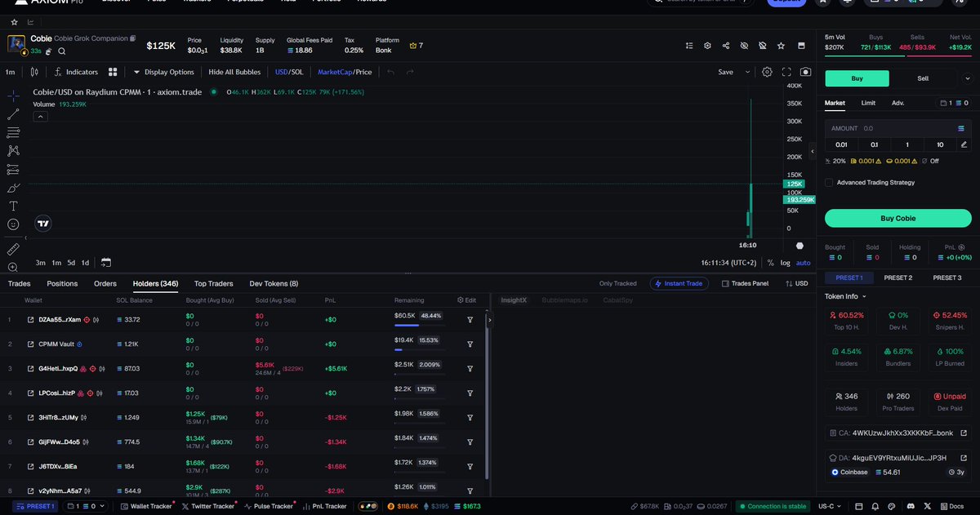Enter fullscreen chart mode
The width and height of the screenshot is (980, 515).
[786, 72]
